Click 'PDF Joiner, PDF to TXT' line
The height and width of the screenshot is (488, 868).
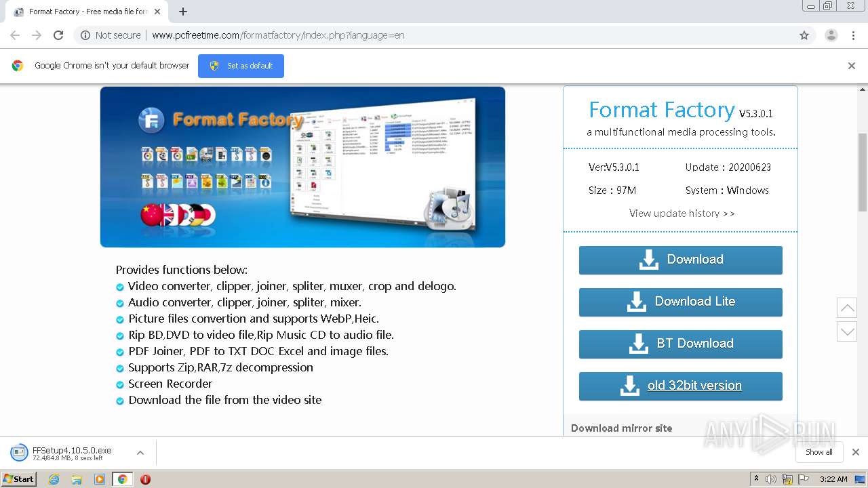tap(258, 351)
